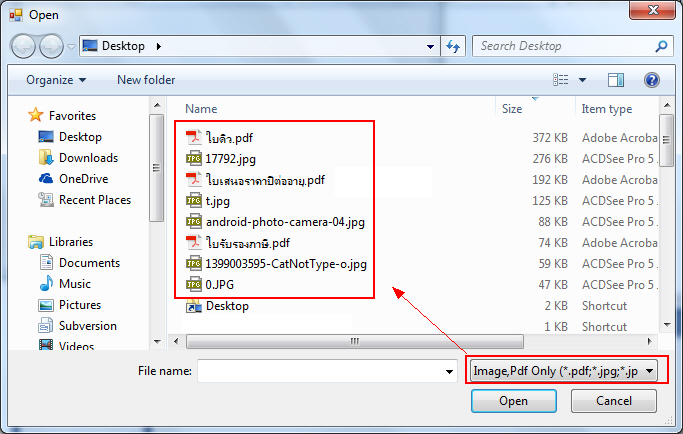
Task: Expand the Desktop breadcrumb arrow
Action: tap(159, 46)
